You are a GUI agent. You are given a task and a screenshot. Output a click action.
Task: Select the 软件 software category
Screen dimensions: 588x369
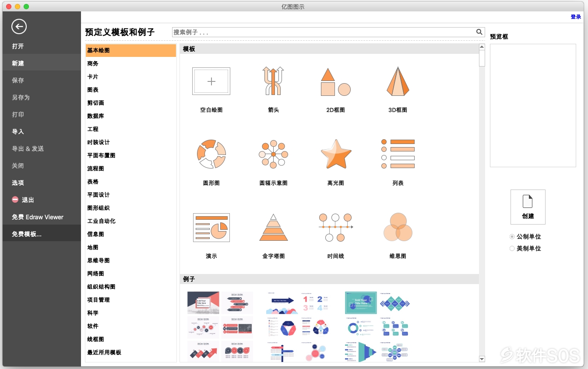pyautogui.click(x=131, y=326)
